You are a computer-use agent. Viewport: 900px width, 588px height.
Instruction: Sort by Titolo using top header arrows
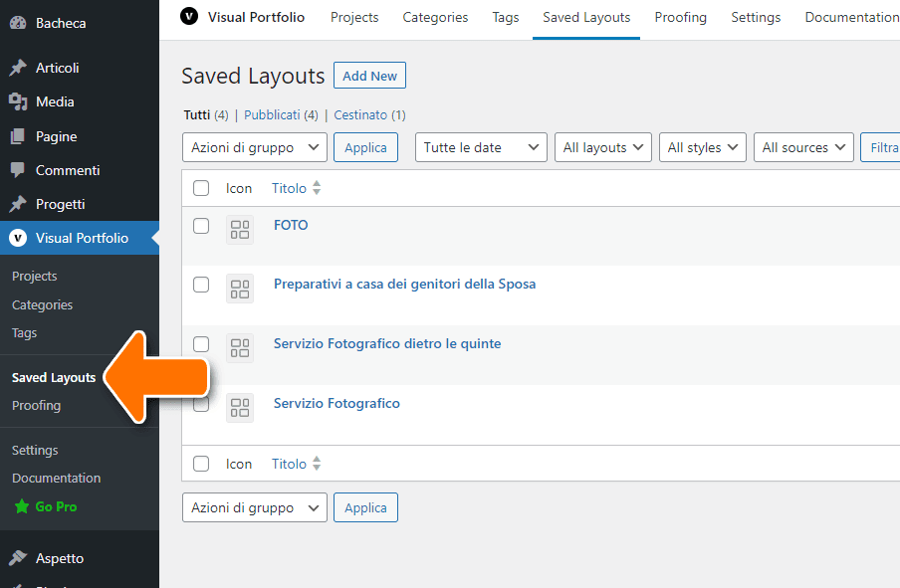[x=317, y=188]
